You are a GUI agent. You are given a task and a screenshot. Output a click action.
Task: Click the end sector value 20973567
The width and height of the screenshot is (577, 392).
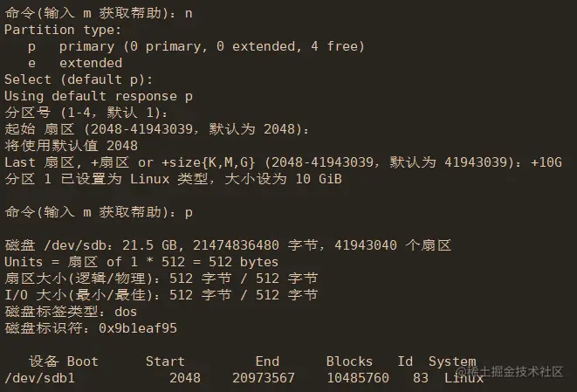point(263,378)
